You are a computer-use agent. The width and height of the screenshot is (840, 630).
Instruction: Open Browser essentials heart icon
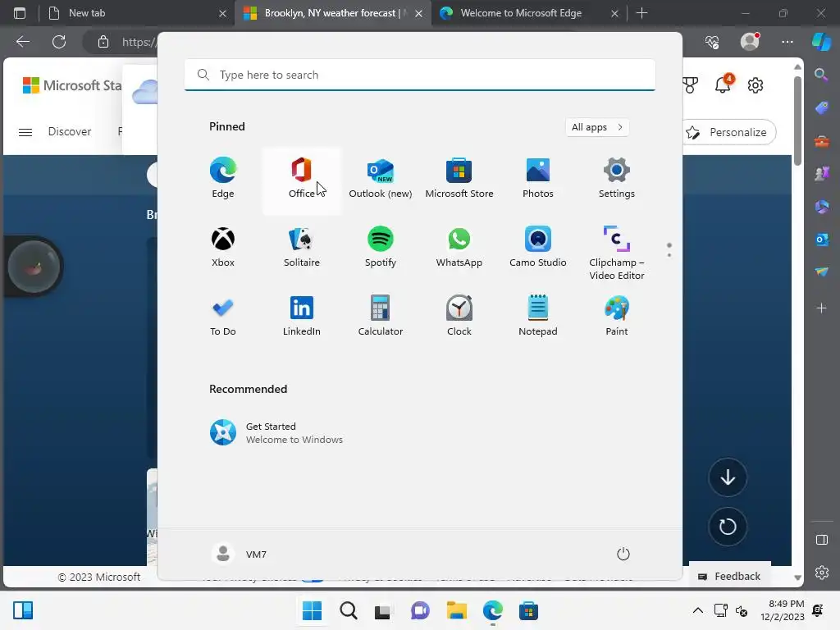pos(712,42)
